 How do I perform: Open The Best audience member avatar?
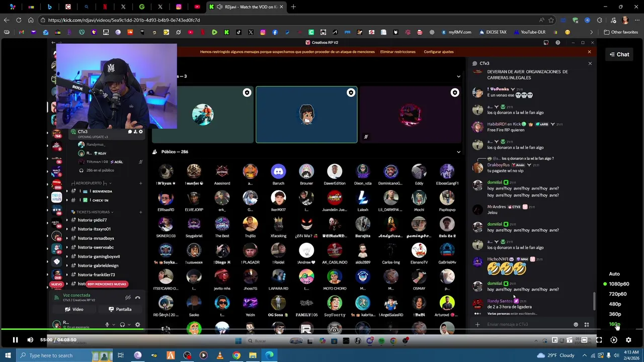point(222,224)
